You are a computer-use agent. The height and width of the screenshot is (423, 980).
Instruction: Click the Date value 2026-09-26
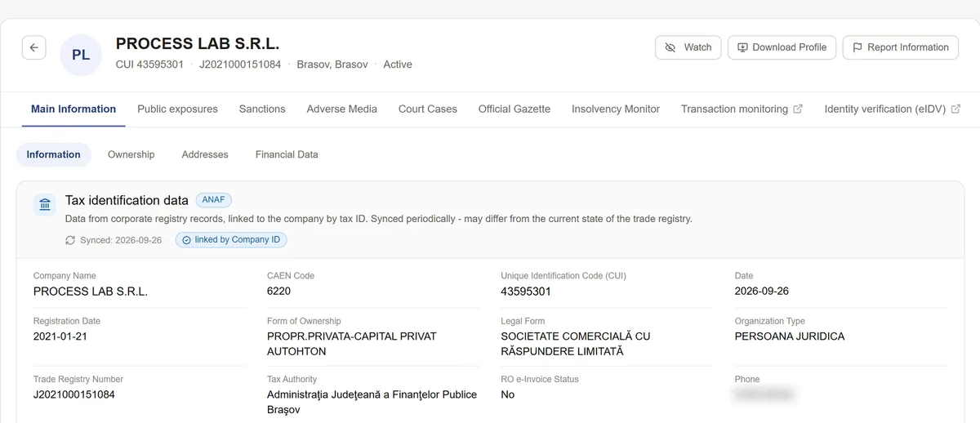762,291
